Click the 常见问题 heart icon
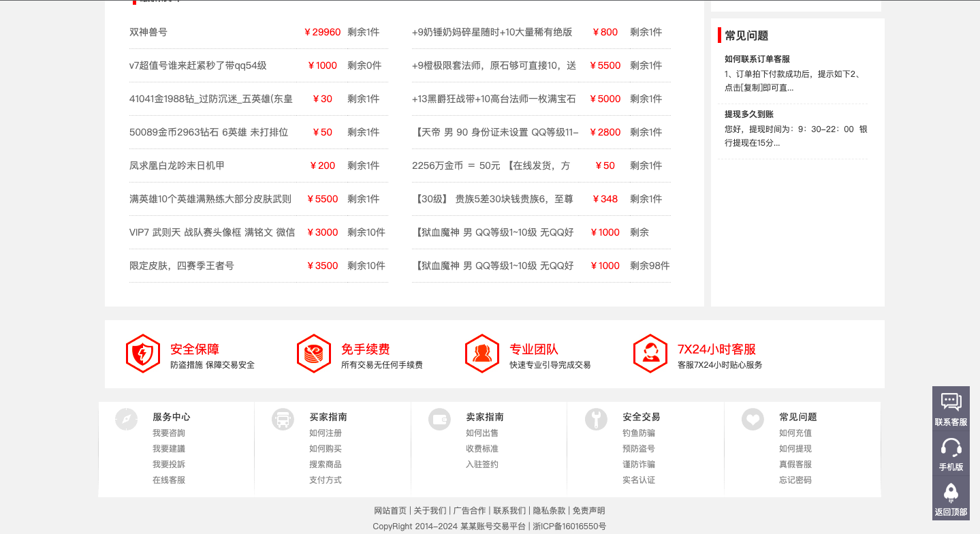This screenshot has height=534, width=980. 753,419
